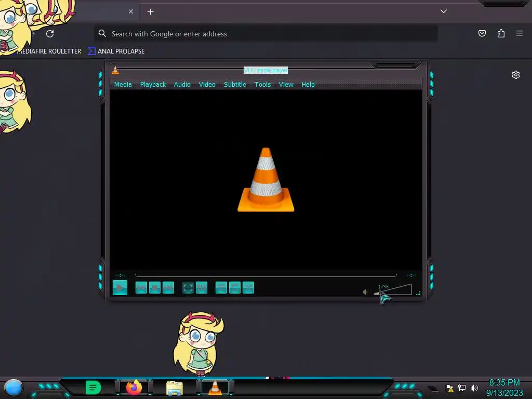This screenshot has height=399, width=532.
Task: Open the network tray icon
Action: [x=462, y=388]
